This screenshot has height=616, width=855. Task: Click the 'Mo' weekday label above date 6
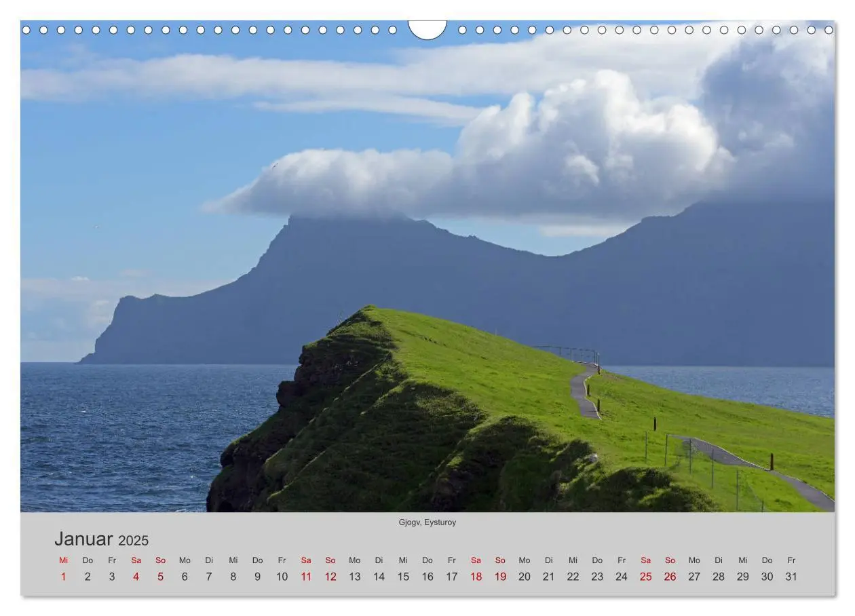pos(185,560)
